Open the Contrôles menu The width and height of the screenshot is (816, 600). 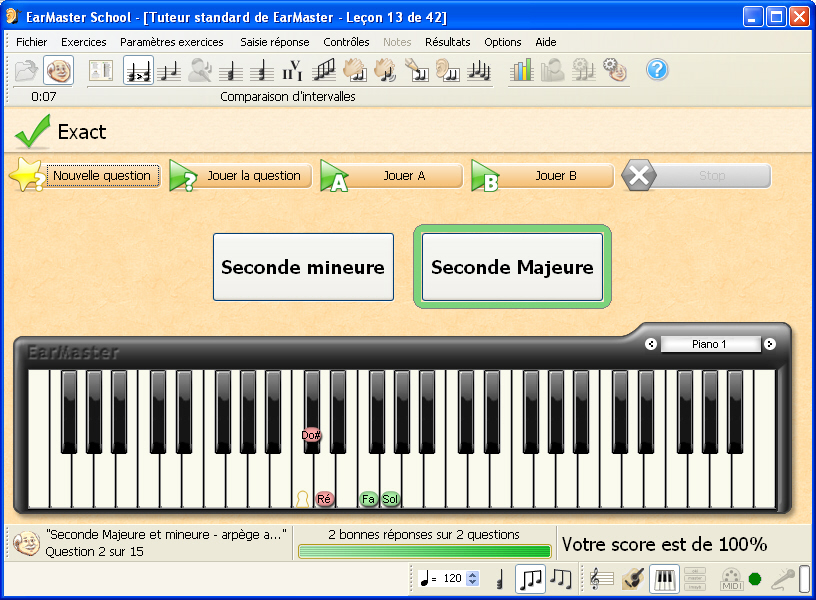tap(346, 42)
